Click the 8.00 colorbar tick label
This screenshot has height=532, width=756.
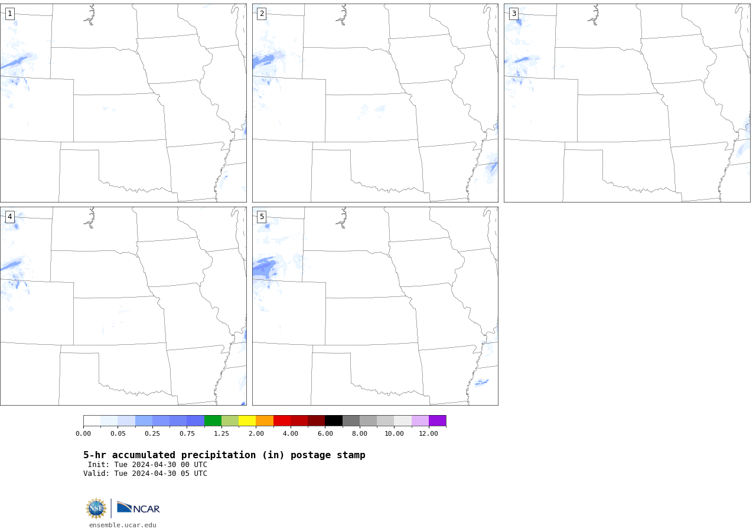point(360,434)
